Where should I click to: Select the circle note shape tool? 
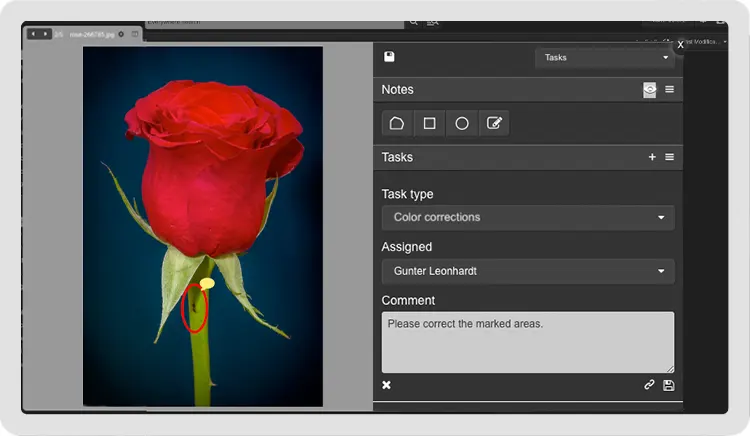(462, 123)
